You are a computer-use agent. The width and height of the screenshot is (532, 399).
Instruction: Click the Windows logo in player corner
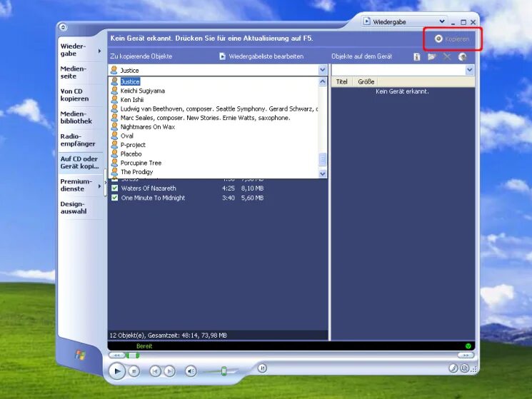[80, 355]
